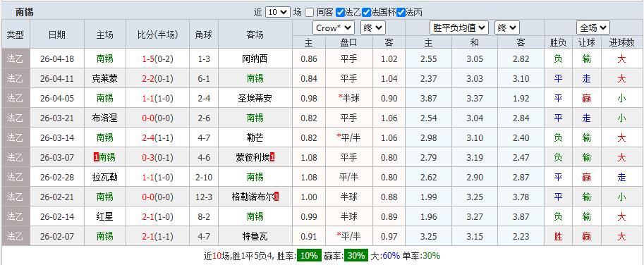Open the 终 dropdown next to 胜平负均值
644x265 pixels.
[507, 28]
